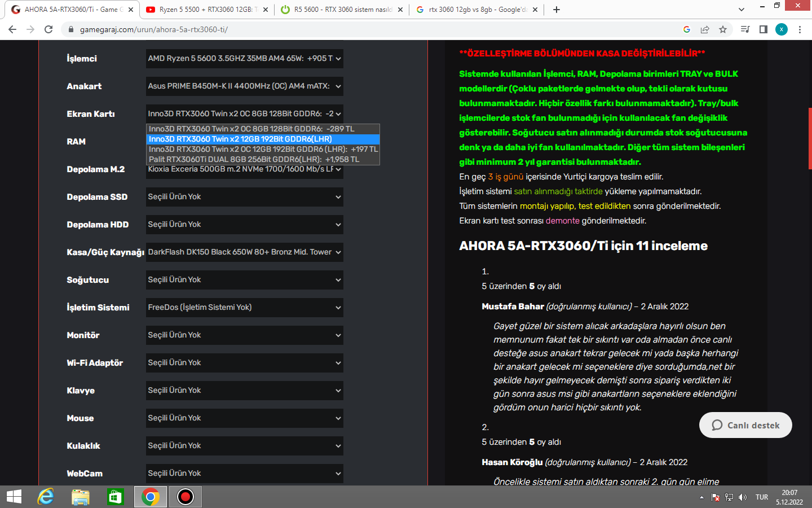
Task: Open File Explorer from the taskbar
Action: pos(81,497)
